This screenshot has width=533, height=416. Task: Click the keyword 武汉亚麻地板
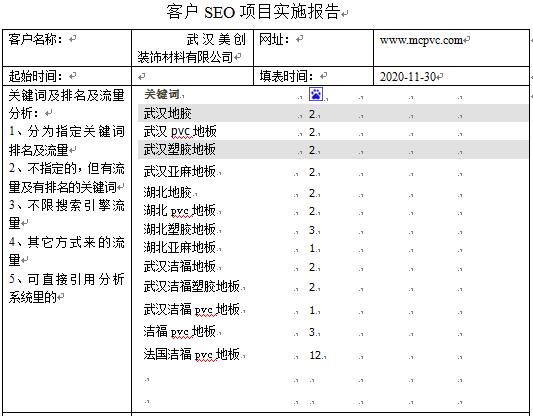click(179, 171)
